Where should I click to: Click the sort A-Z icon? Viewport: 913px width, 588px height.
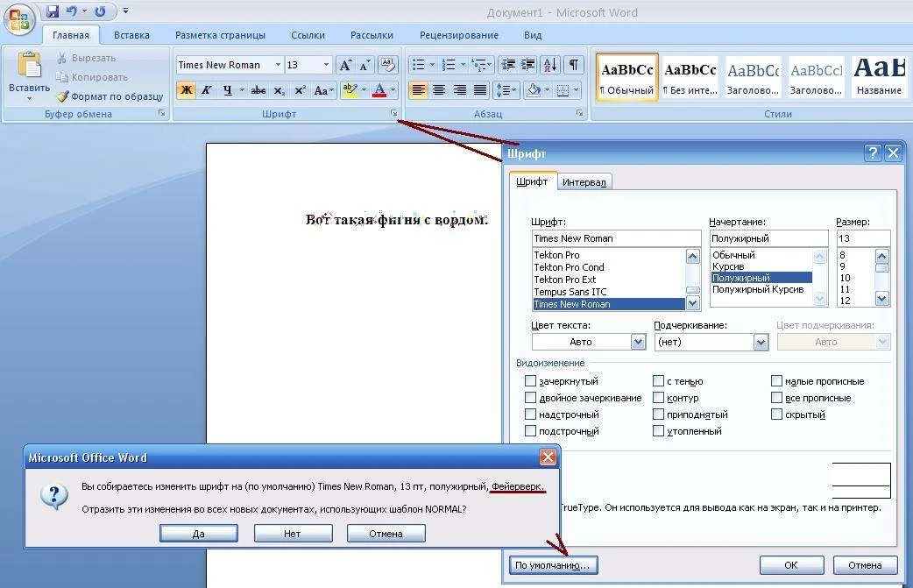click(x=550, y=65)
